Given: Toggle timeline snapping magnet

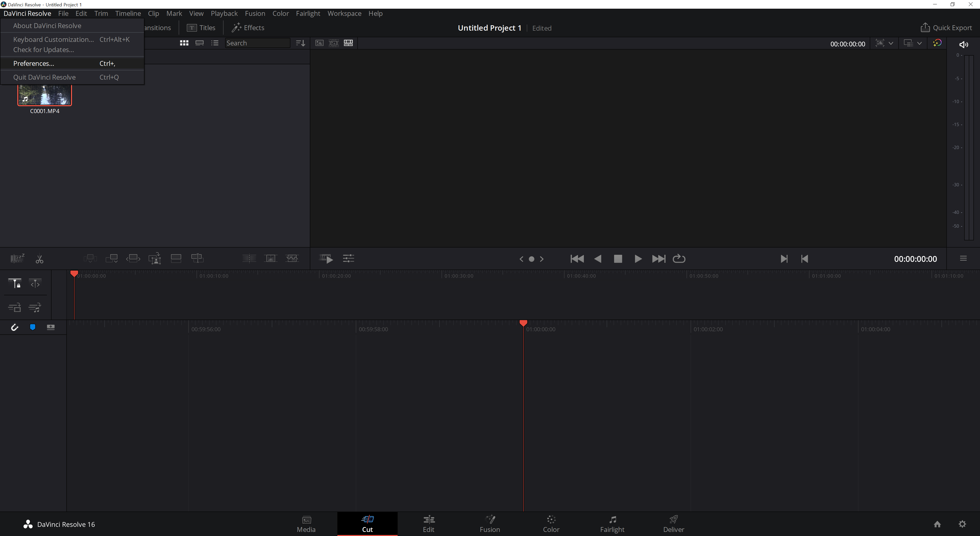Looking at the screenshot, I should 15,327.
